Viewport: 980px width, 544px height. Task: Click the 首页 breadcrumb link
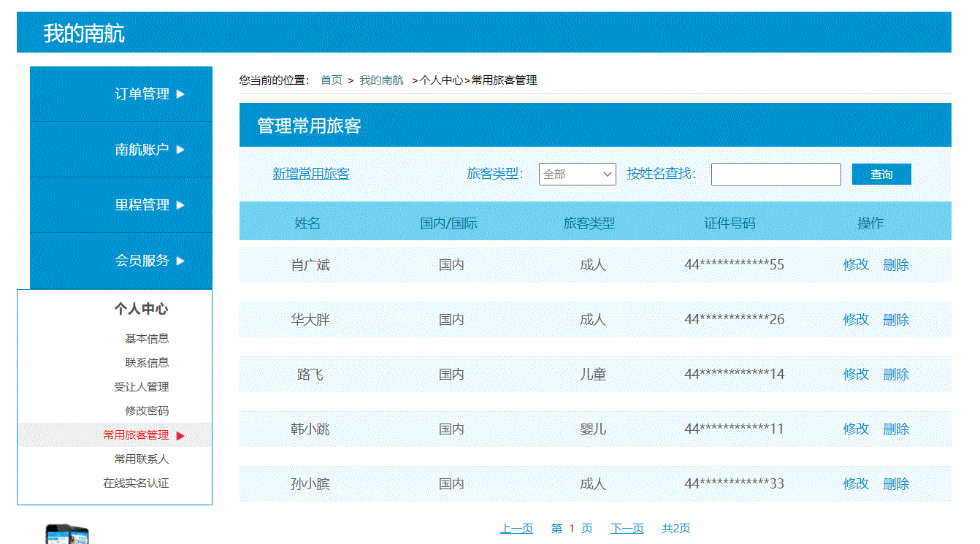pyautogui.click(x=332, y=80)
